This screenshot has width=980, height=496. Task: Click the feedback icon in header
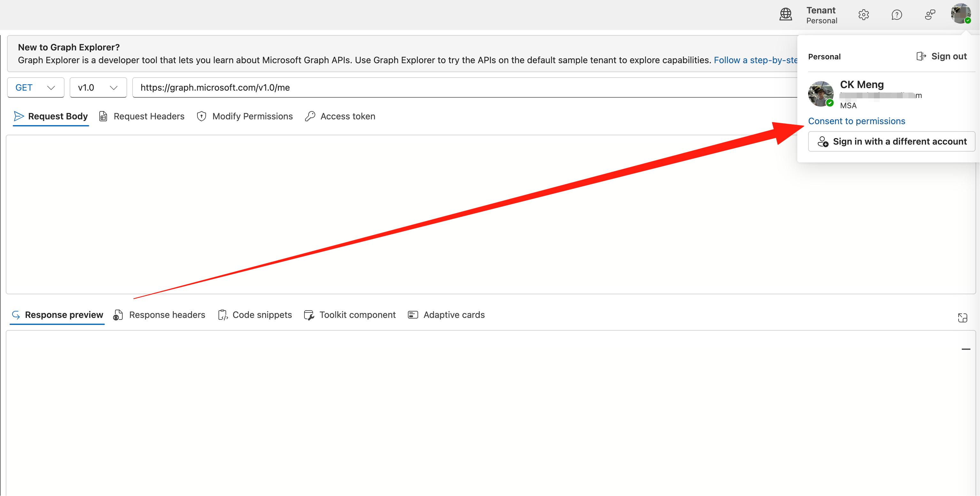coord(930,15)
